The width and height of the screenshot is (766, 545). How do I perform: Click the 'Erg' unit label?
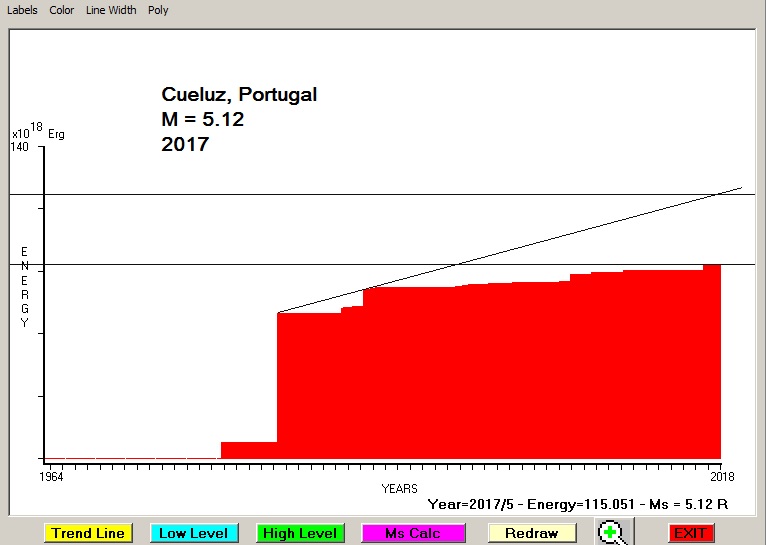click(56, 133)
